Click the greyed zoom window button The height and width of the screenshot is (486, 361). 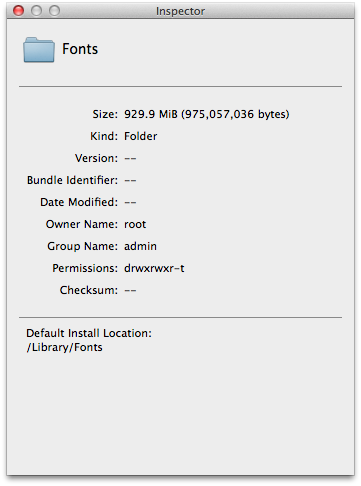[x=54, y=11]
